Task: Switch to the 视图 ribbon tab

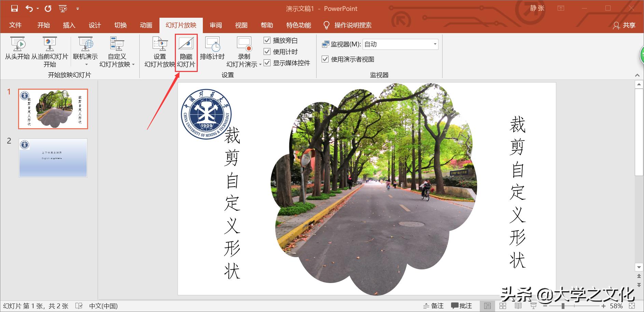Action: click(x=241, y=25)
